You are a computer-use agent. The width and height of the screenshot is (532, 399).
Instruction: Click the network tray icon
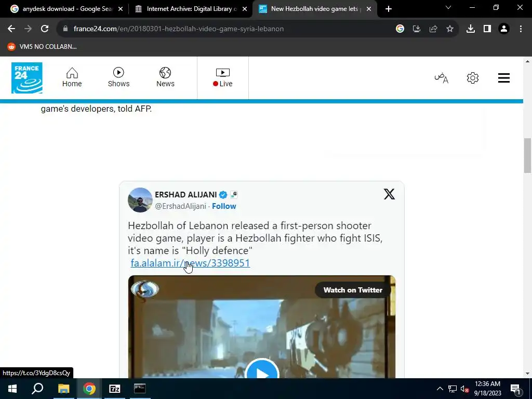point(453,389)
